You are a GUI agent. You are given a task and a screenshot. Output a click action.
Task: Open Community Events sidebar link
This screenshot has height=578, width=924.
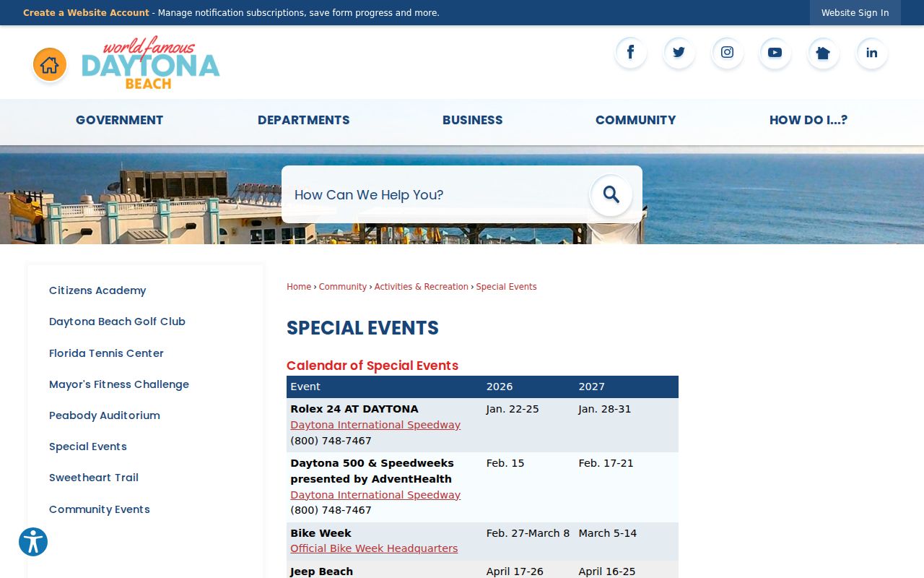pos(100,509)
